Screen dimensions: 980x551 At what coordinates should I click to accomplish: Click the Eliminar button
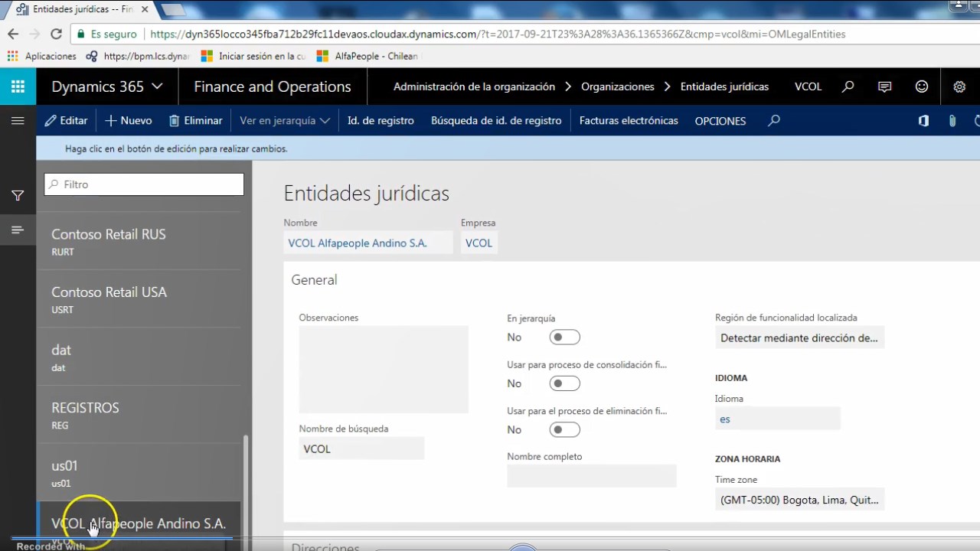pyautogui.click(x=195, y=120)
